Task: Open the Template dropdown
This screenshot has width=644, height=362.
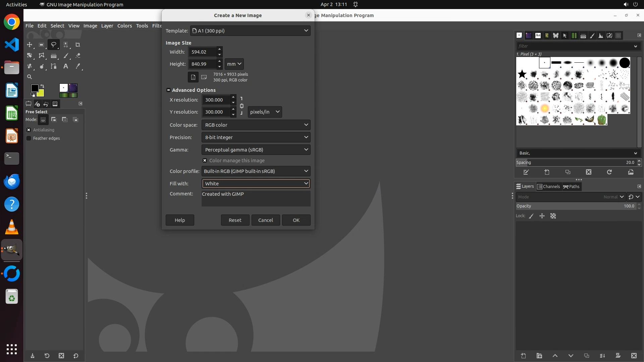Action: [x=250, y=31]
